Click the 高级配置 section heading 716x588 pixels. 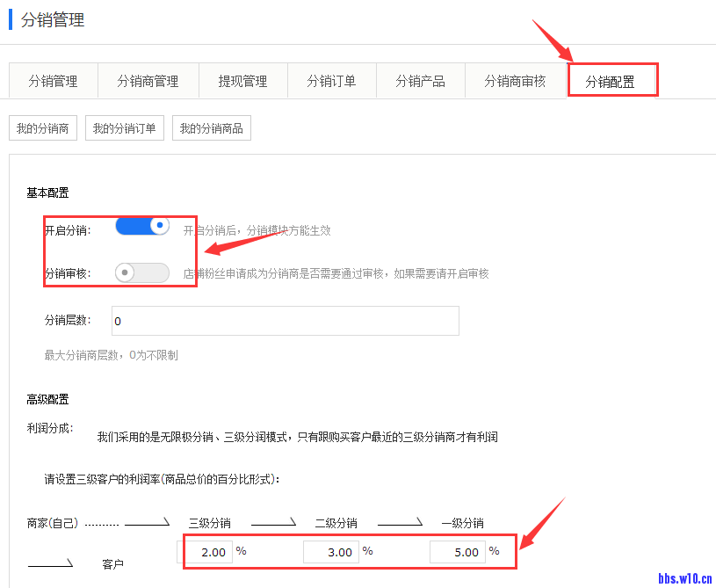(x=48, y=399)
